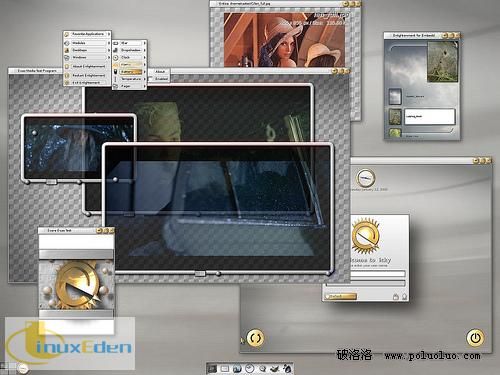This screenshot has height=375, width=500.
Task: Expand the Dropshadow submenu arrow
Action: point(144,50)
